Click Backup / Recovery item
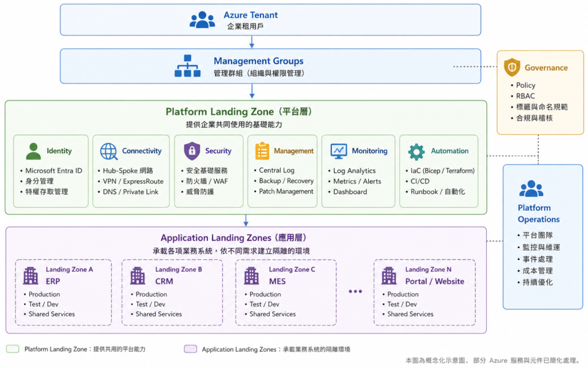 [x=286, y=181]
